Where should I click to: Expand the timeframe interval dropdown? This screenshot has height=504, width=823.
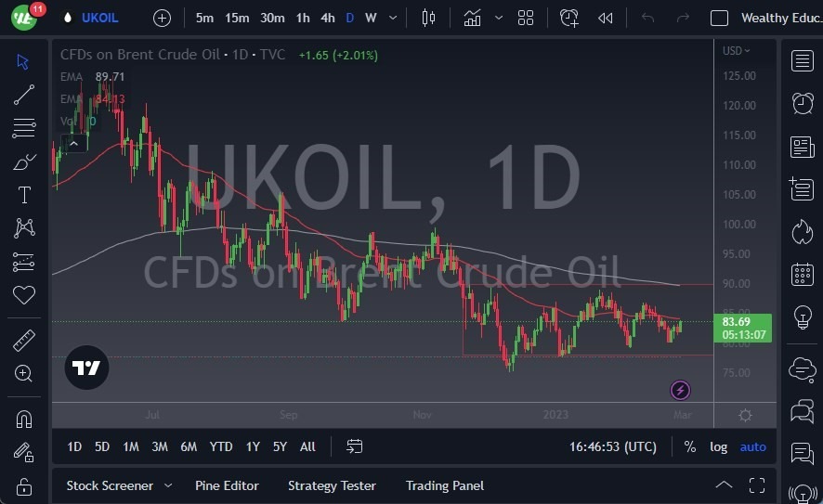[393, 18]
